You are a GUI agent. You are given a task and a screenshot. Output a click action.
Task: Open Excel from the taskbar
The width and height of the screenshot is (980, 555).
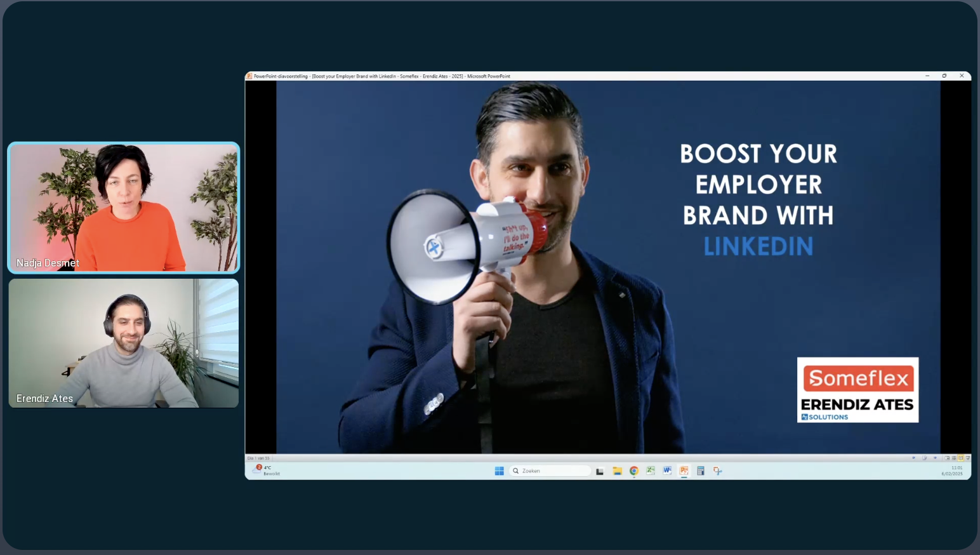(651, 471)
